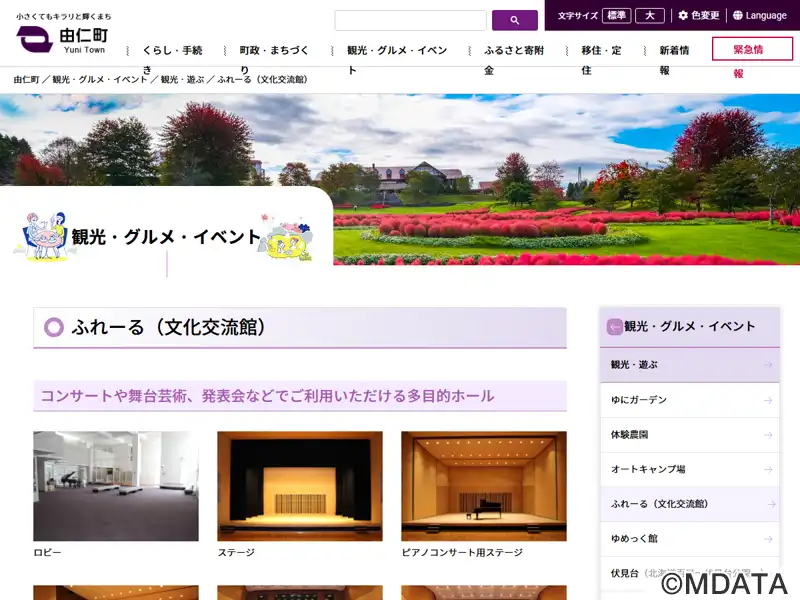Image resolution: width=800 pixels, height=600 pixels.
Task: Open color change gear setting
Action: [698, 16]
